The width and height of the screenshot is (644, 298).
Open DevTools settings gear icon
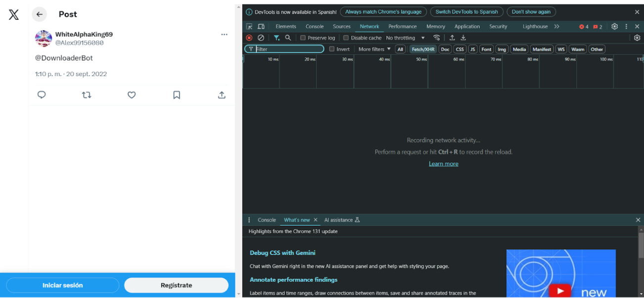[614, 27]
